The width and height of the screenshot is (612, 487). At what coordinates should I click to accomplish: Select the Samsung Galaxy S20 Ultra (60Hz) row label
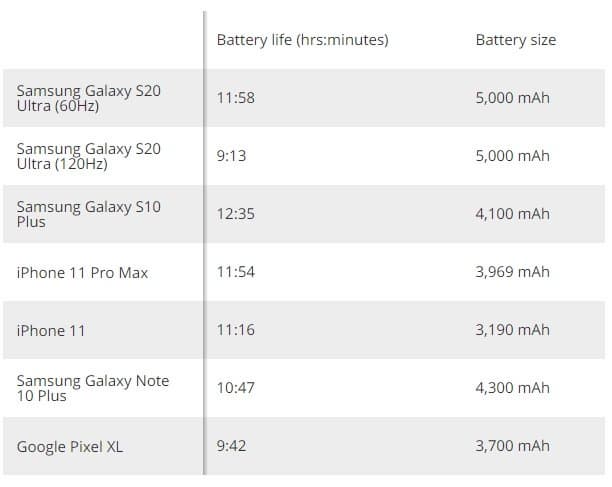click(x=89, y=98)
